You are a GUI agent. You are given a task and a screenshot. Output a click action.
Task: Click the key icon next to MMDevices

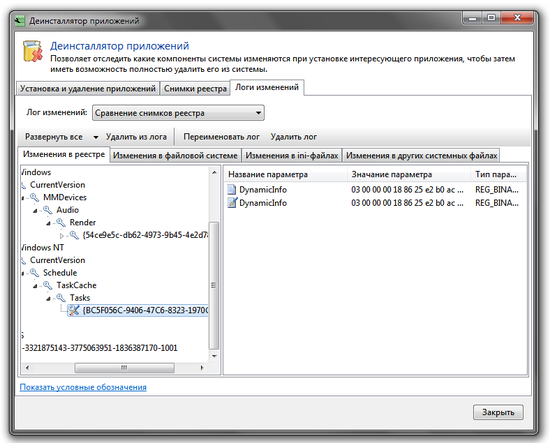(x=34, y=197)
